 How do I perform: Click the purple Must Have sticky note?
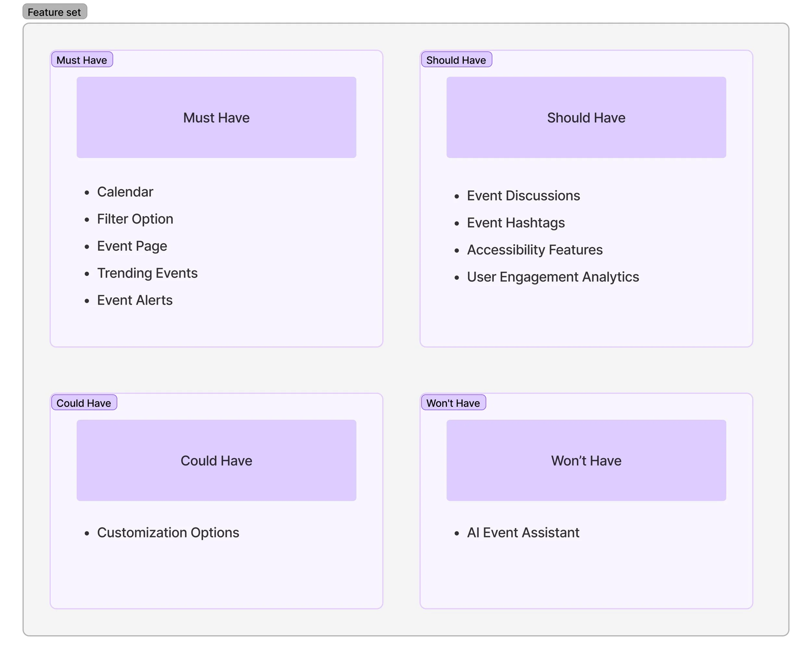pyautogui.click(x=216, y=118)
